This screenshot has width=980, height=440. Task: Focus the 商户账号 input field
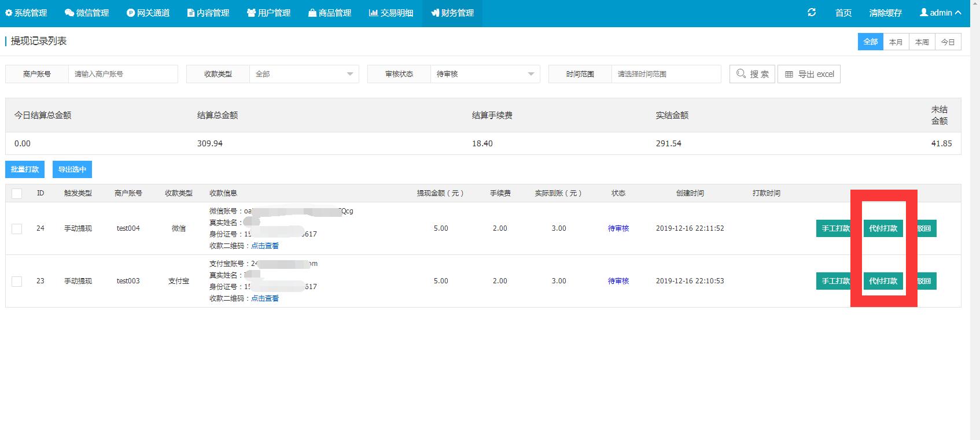(123, 74)
